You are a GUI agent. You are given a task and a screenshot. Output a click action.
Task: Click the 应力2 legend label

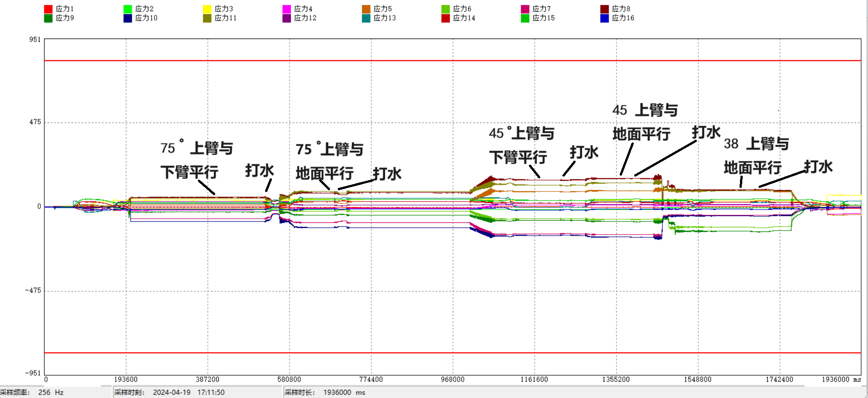144,9
